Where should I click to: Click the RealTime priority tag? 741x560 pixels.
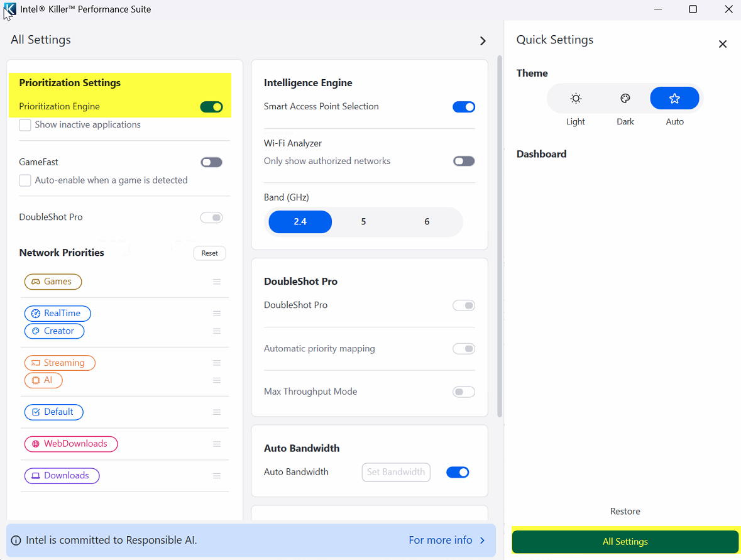click(57, 314)
